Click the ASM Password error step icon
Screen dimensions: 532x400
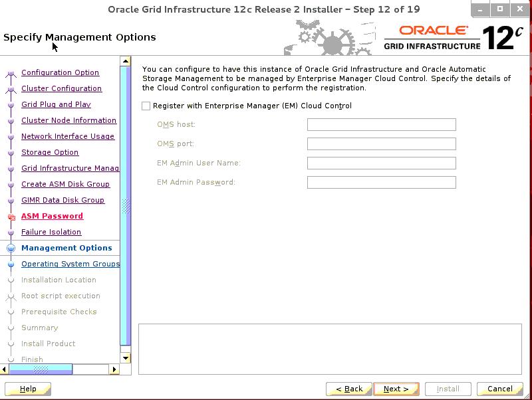click(x=11, y=217)
